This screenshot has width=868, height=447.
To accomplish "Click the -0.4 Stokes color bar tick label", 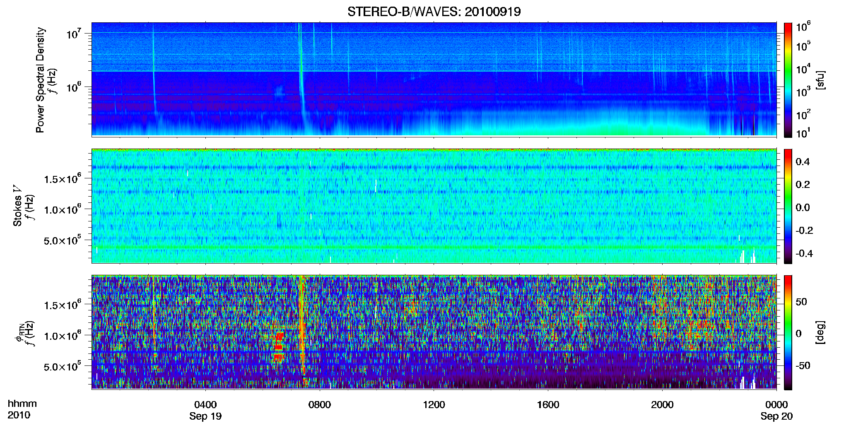I will (x=804, y=253).
